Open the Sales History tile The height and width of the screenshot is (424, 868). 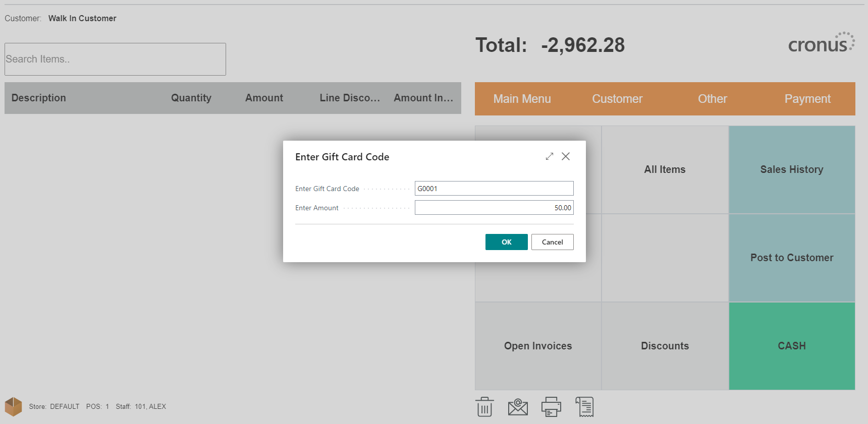791,169
